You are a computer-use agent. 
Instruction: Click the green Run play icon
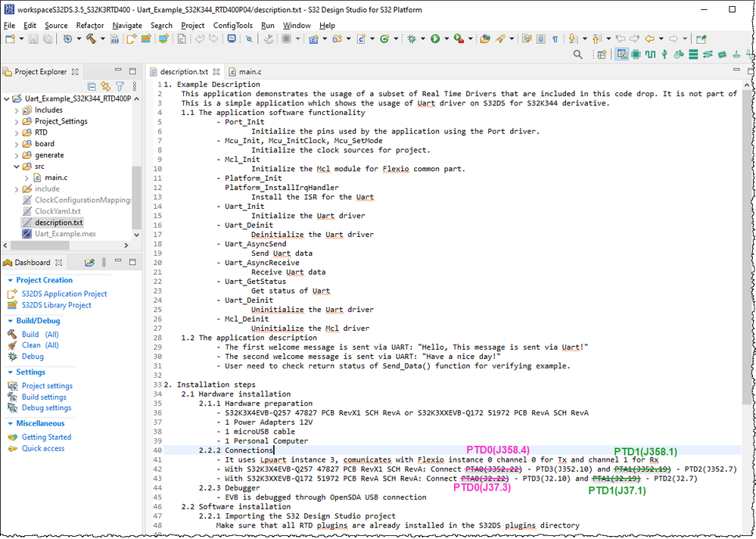tap(435, 39)
